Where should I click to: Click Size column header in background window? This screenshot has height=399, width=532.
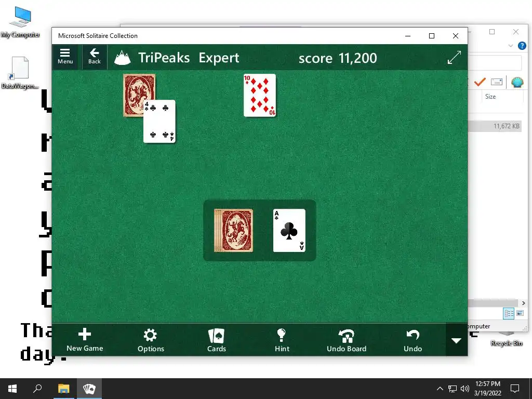pyautogui.click(x=490, y=97)
